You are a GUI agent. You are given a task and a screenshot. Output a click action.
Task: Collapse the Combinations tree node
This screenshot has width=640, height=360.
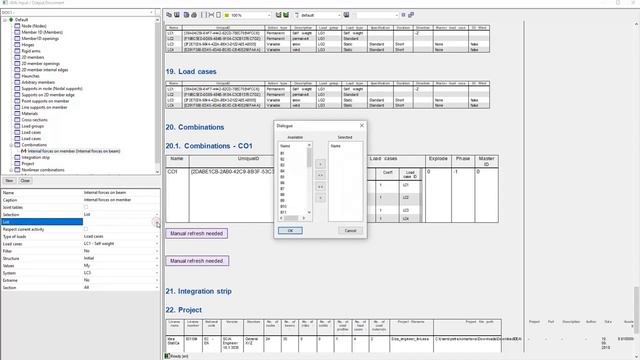[x=11, y=145]
